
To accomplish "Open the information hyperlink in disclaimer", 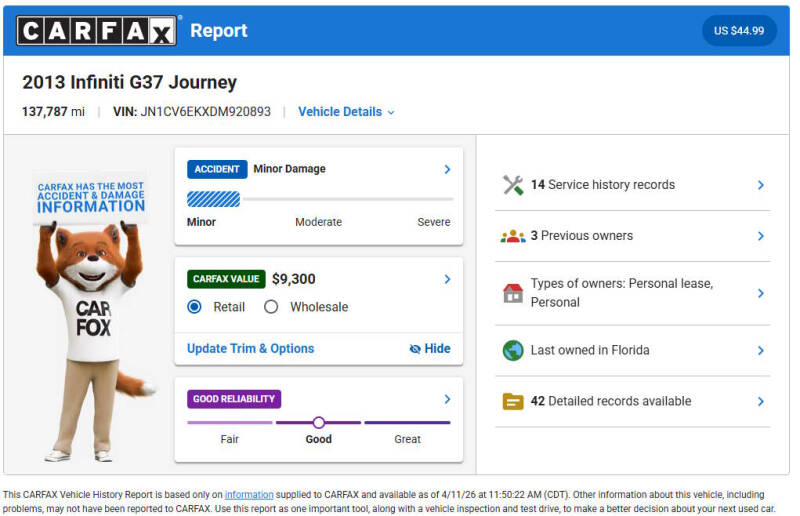I will coord(249,495).
